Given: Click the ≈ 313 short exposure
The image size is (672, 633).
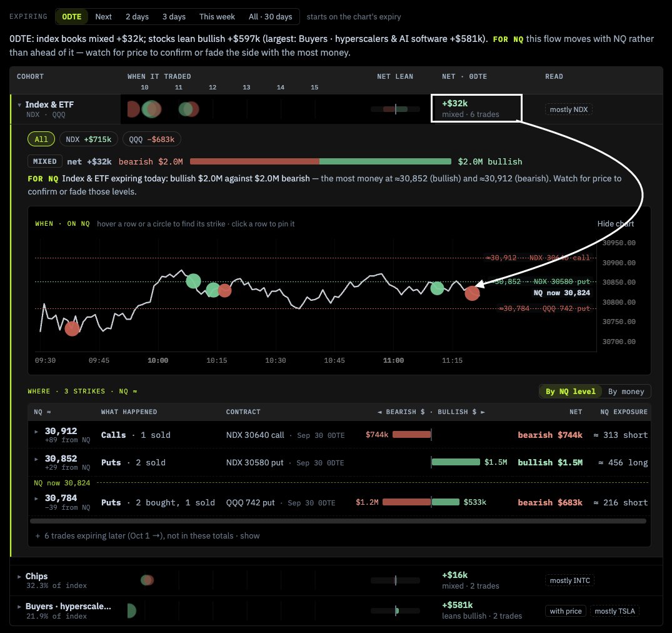Looking at the screenshot, I should click(621, 435).
